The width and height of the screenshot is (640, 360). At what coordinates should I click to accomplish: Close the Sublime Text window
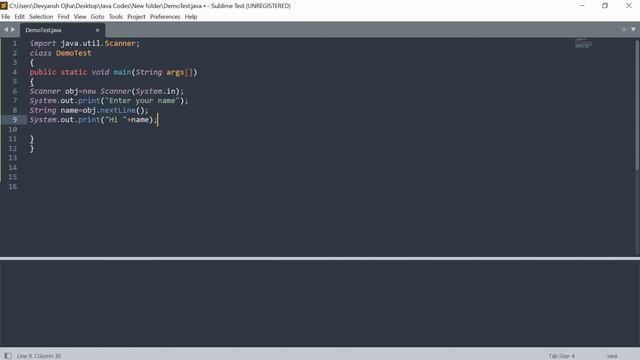pyautogui.click(x=629, y=6)
